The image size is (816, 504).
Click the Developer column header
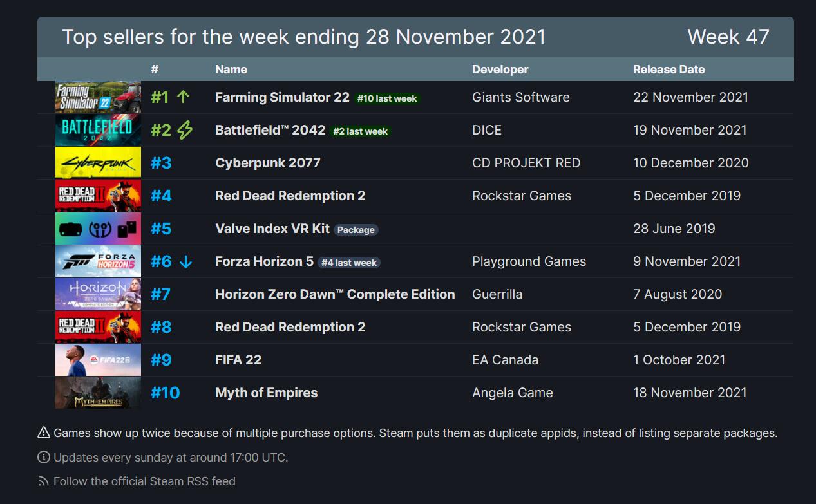(x=500, y=70)
